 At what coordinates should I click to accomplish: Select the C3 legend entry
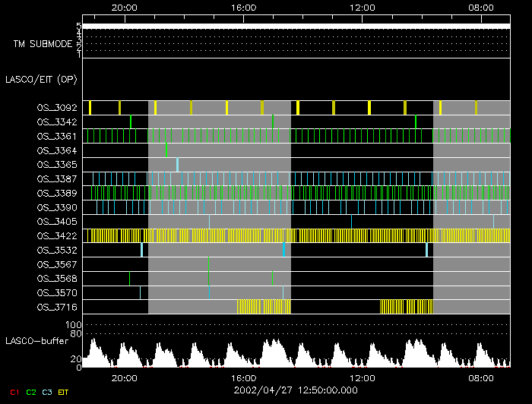49,392
